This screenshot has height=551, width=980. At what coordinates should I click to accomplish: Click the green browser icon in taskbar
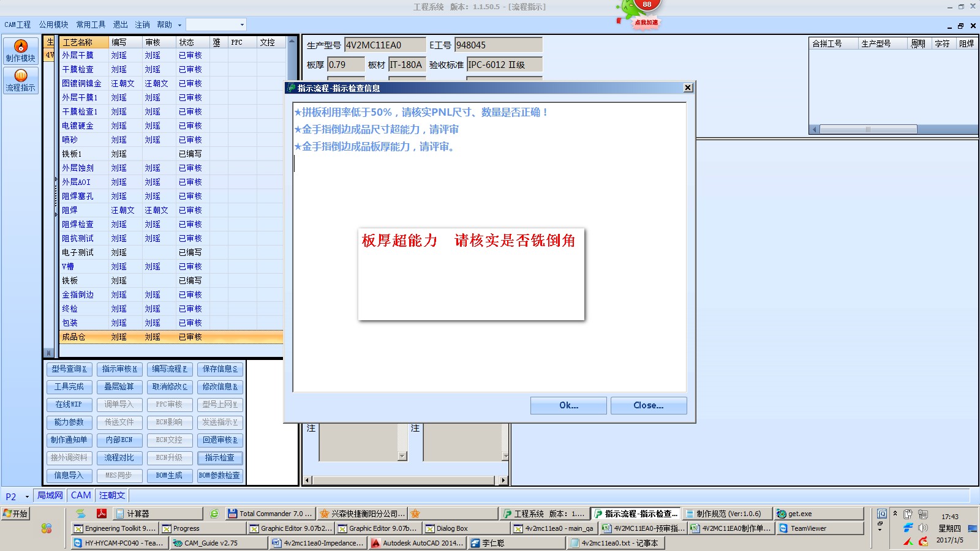coord(214,514)
